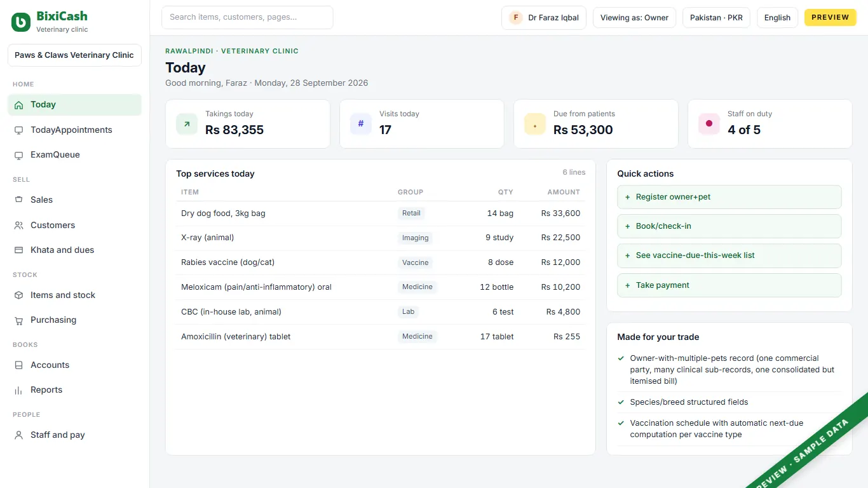Click the Lab tag on CBC row
The image size is (868, 488).
point(409,312)
